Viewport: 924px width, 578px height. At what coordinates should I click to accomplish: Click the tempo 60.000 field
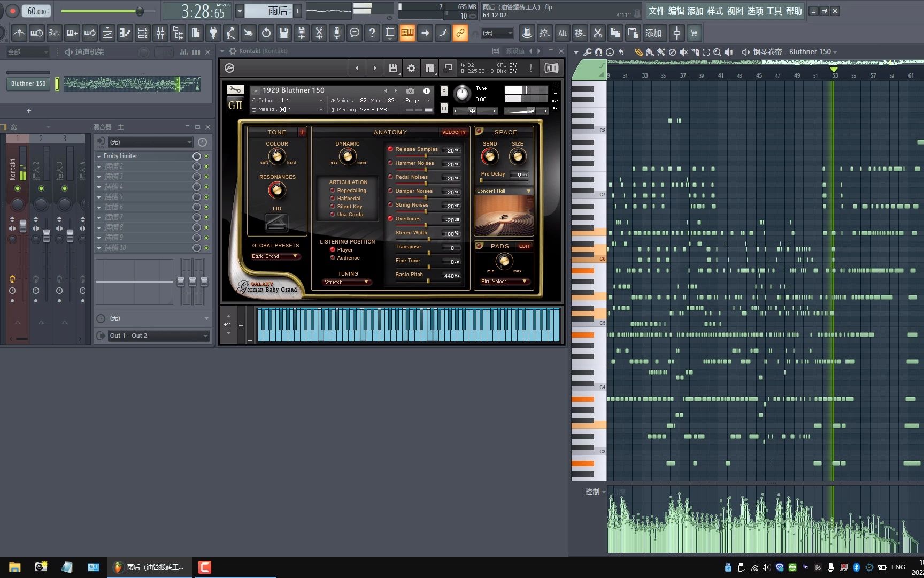[x=37, y=11]
